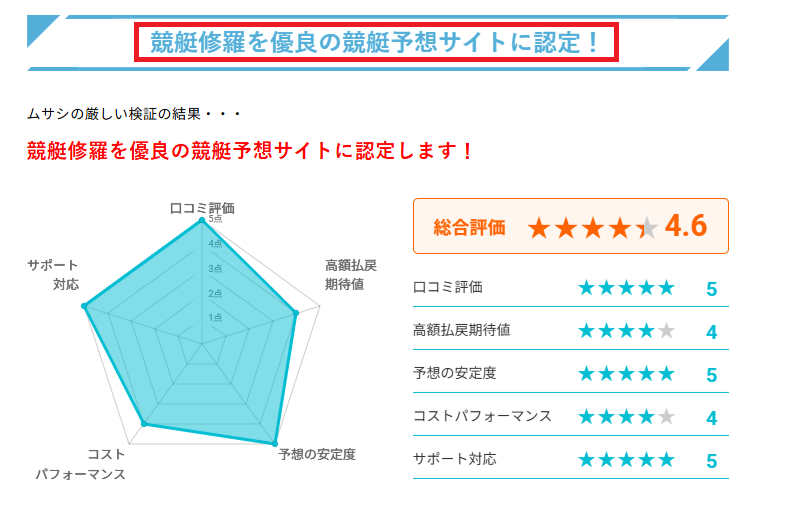Image resolution: width=800 pixels, height=531 pixels.
Task: Click the 3点 axis label on radar chart
Action: pyautogui.click(x=215, y=268)
